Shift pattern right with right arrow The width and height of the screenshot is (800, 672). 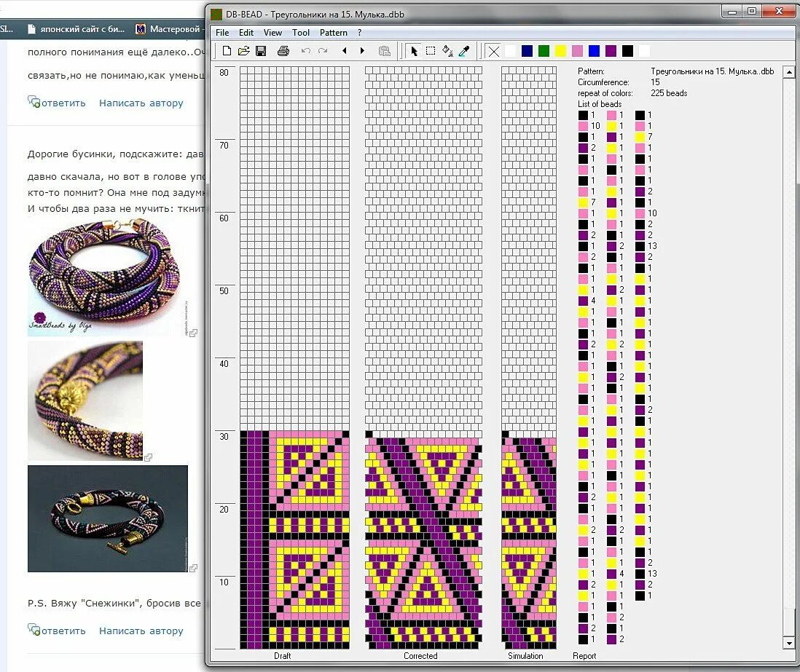click(362, 51)
